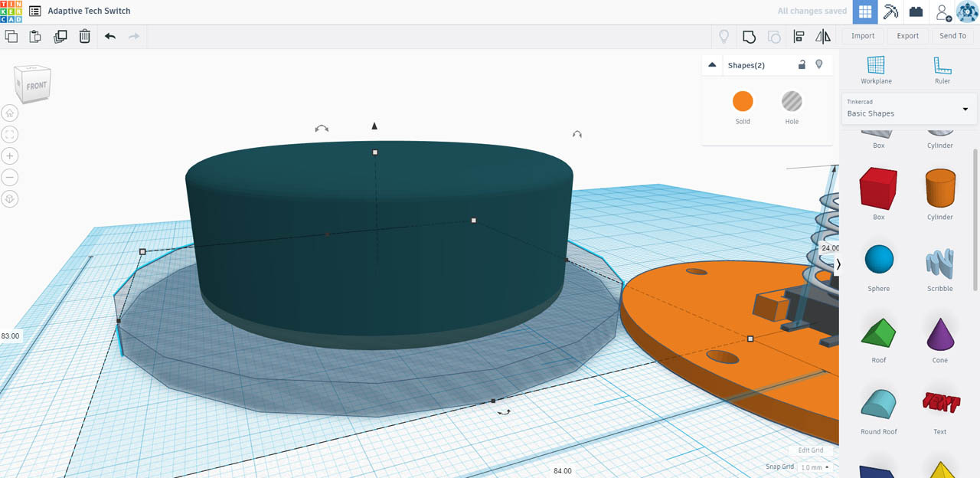The width and height of the screenshot is (980, 478).
Task: Collapse the Shapes(2) inspector panel
Action: (x=711, y=64)
